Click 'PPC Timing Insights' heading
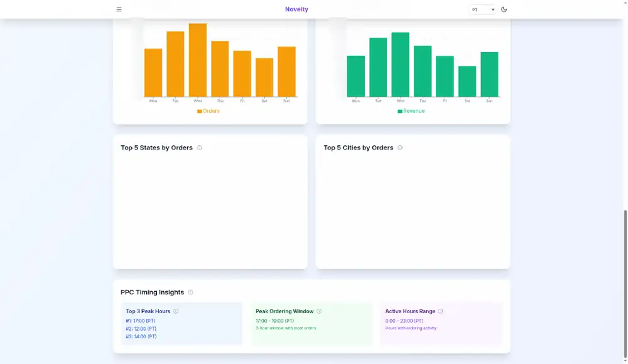Image resolution: width=628 pixels, height=364 pixels. (x=152, y=292)
